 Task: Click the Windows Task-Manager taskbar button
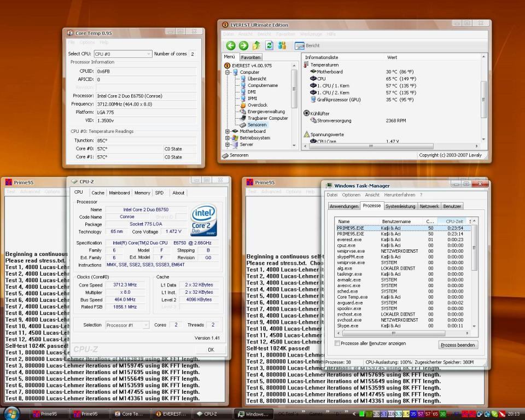[253, 414]
